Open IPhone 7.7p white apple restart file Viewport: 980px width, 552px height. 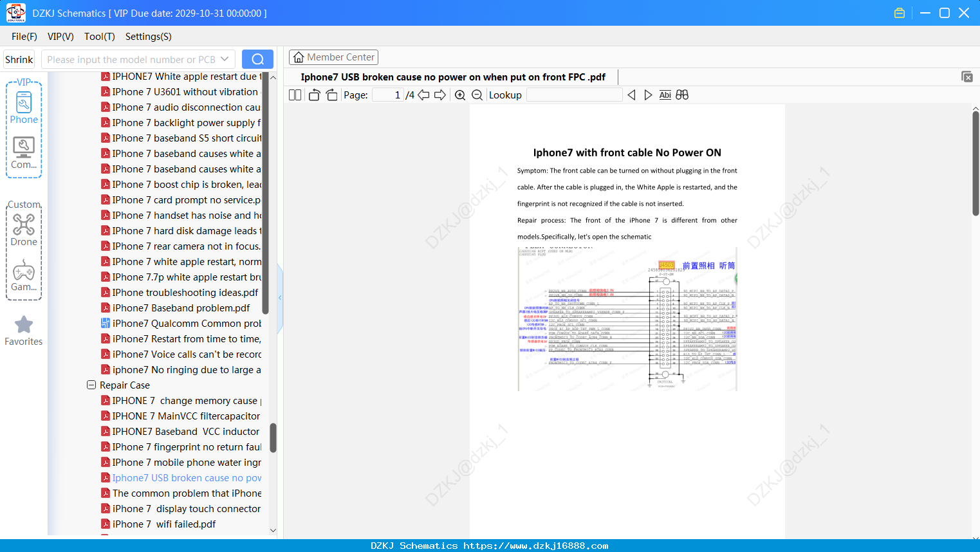point(187,277)
